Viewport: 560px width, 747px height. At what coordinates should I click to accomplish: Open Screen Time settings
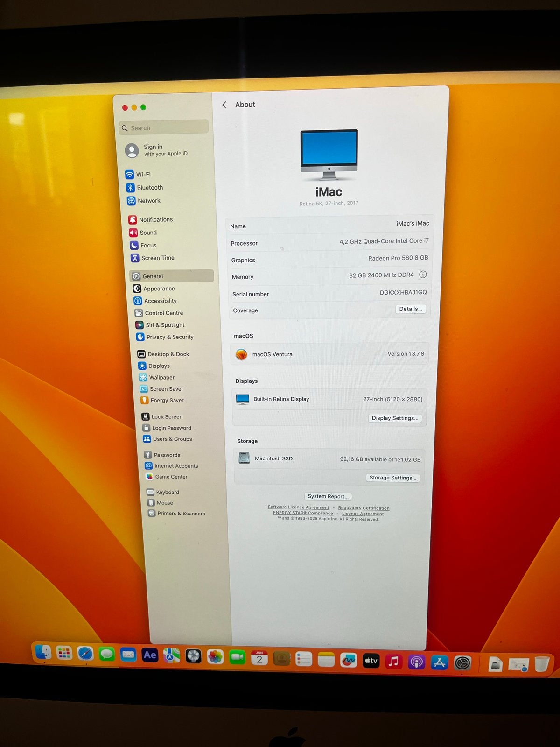click(153, 258)
